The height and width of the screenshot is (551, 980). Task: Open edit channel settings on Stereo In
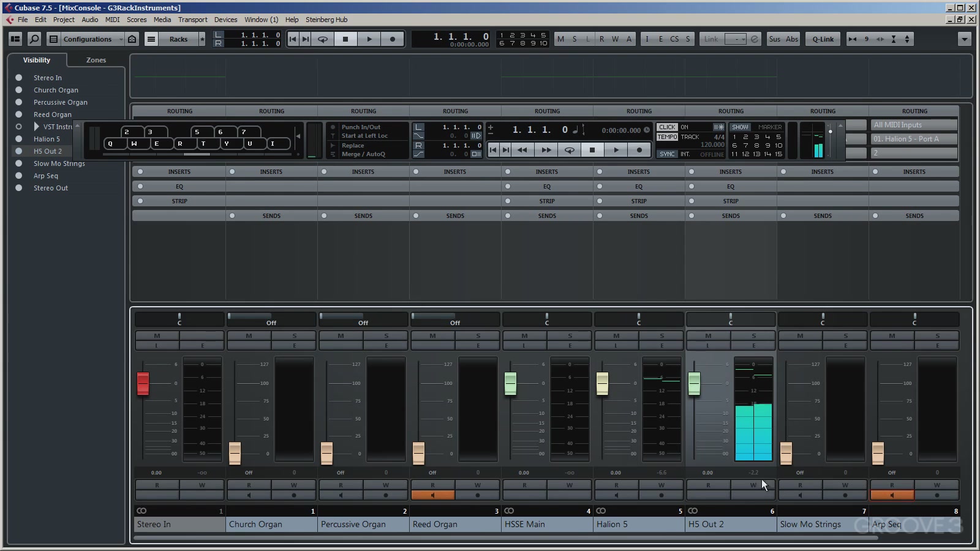tap(202, 346)
